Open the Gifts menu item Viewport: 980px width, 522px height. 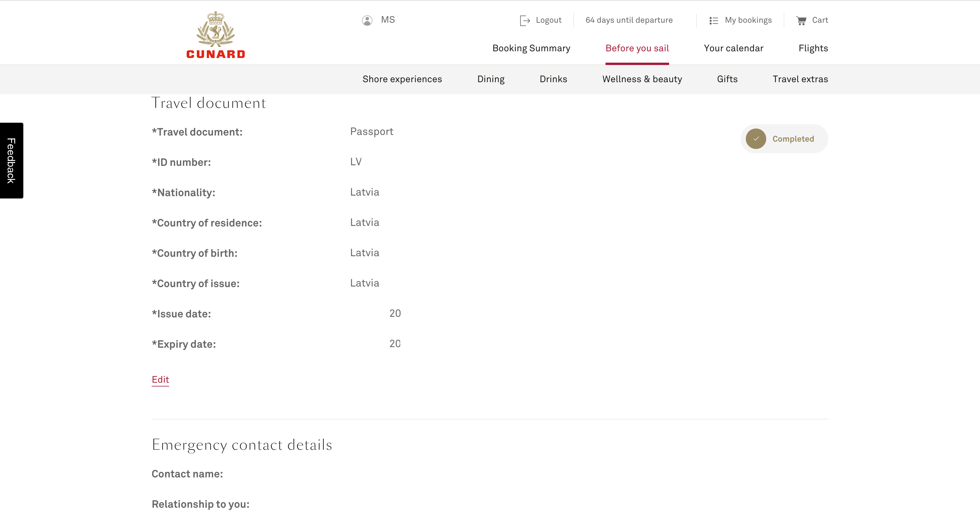tap(727, 79)
